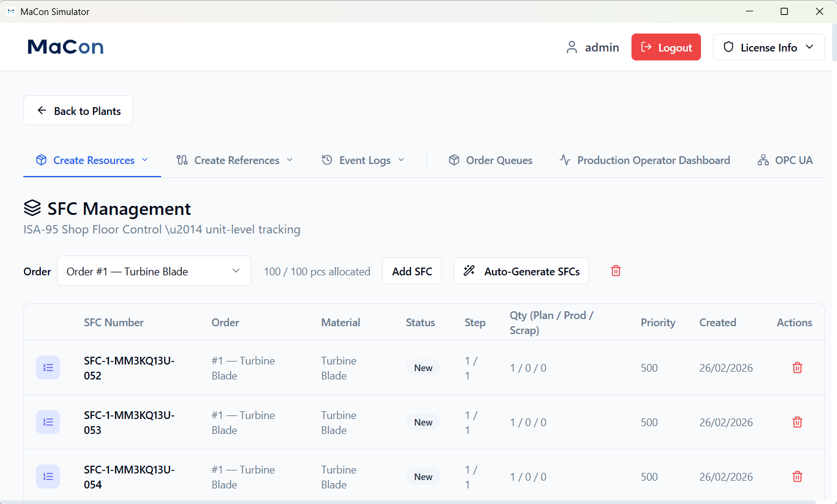The image size is (837, 504).
Task: Expand the License Info dropdown
Action: (768, 47)
